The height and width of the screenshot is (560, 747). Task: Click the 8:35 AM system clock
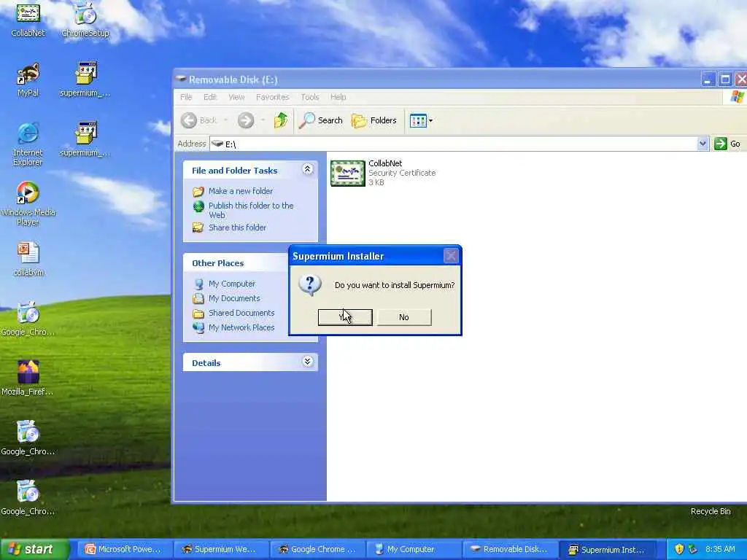720,549
